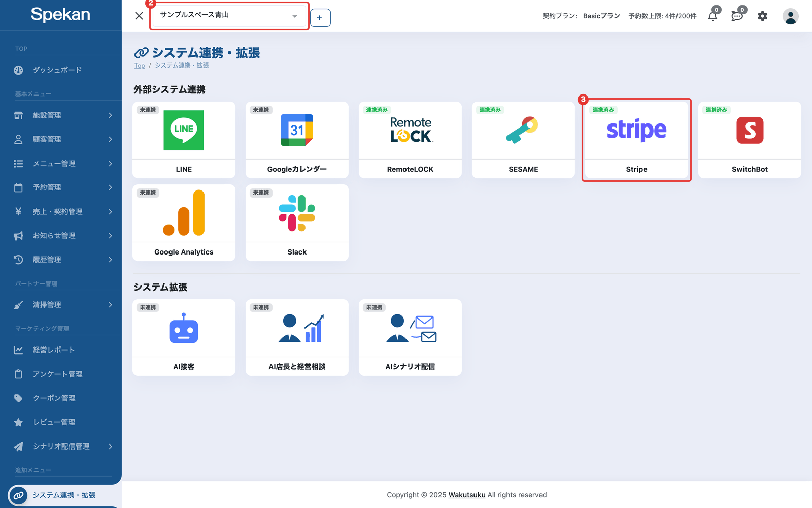
Task: Open the Slack integration card
Action: click(x=297, y=223)
